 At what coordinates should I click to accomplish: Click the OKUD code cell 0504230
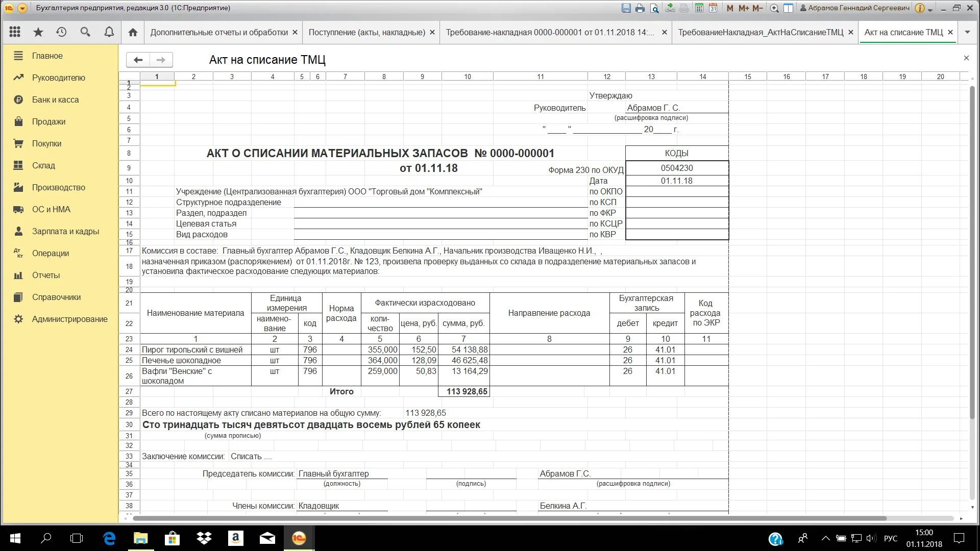(677, 168)
